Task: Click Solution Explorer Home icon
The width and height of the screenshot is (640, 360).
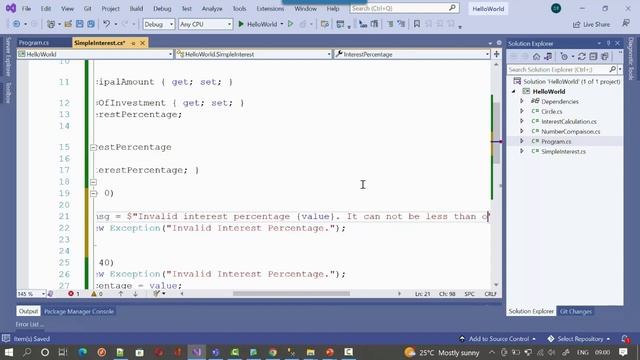Action: [x=536, y=57]
